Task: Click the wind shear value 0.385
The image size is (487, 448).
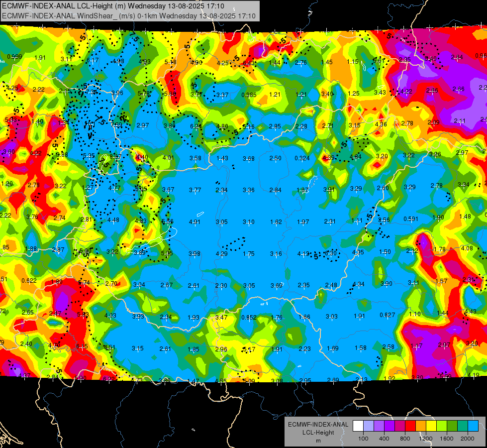Action: pos(249,95)
